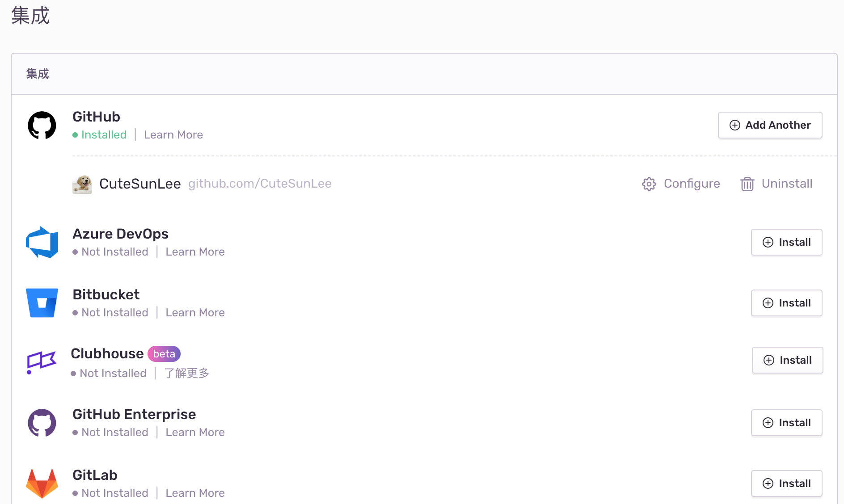Click the Clubhouse integration title
The width and height of the screenshot is (844, 504).
[x=107, y=353]
